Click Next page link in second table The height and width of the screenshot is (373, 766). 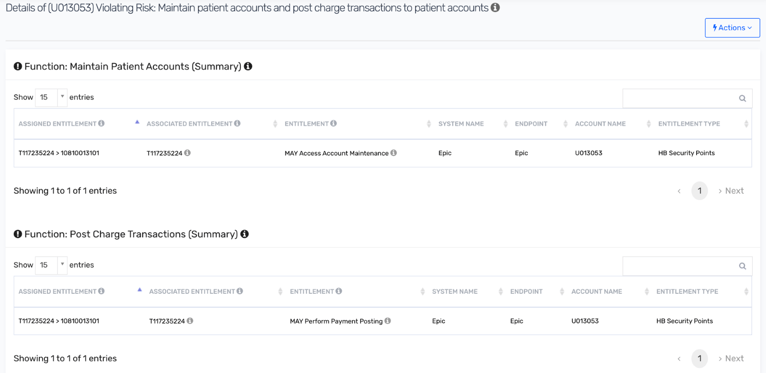731,358
